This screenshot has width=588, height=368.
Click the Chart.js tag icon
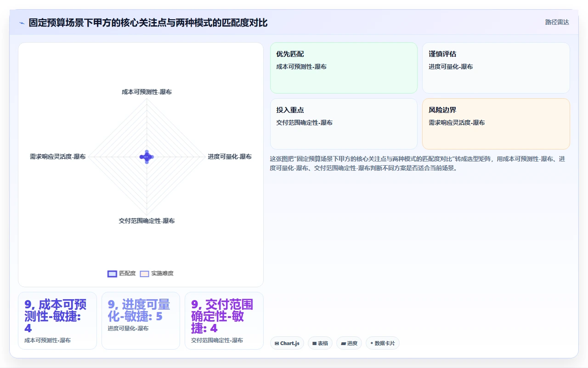(277, 343)
